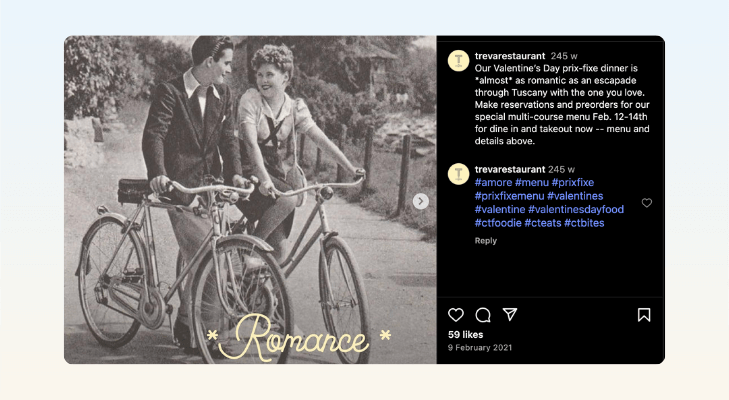Image resolution: width=729 pixels, height=400 pixels.
Task: Save the post with the bookmark icon
Action: (x=644, y=315)
